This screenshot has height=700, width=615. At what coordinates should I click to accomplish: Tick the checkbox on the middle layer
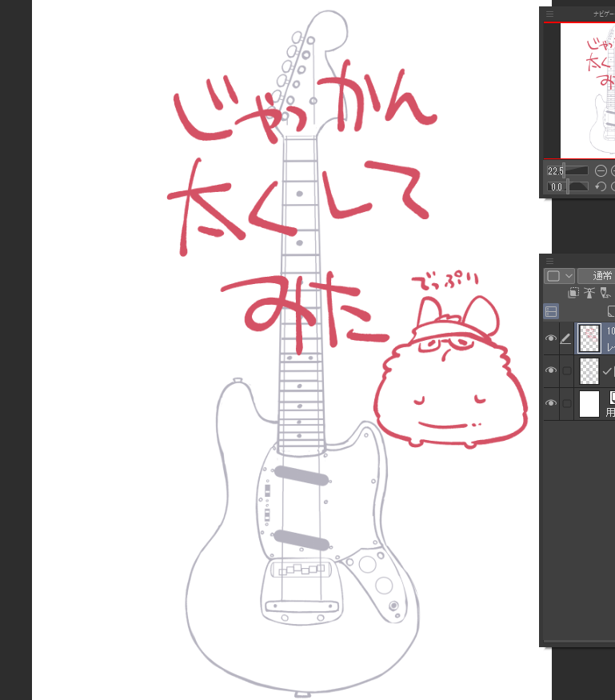(x=567, y=370)
